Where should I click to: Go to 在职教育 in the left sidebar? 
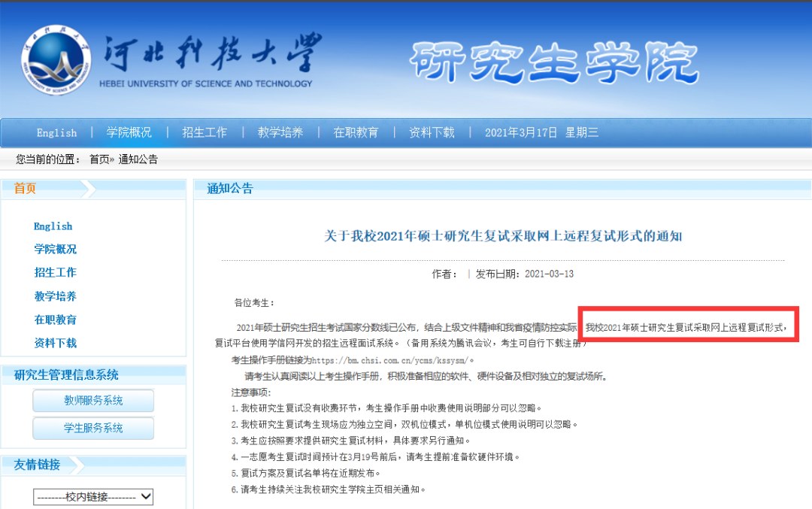tap(55, 320)
